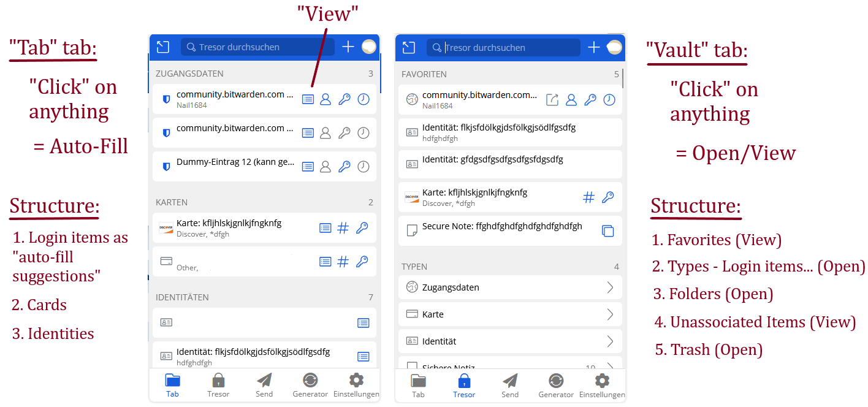Open Einstellungen tab in left popup
The image size is (868, 407).
(x=356, y=386)
